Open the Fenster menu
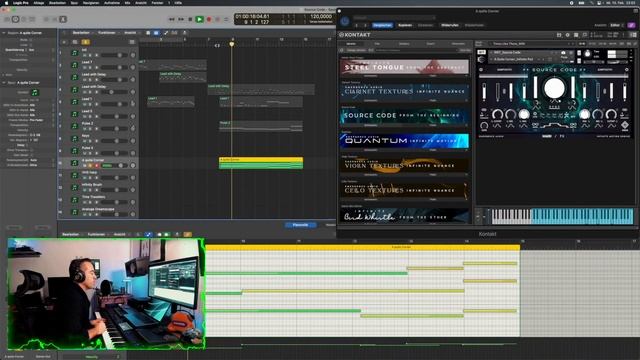Screen dimensions: 640x360 [157, 2]
